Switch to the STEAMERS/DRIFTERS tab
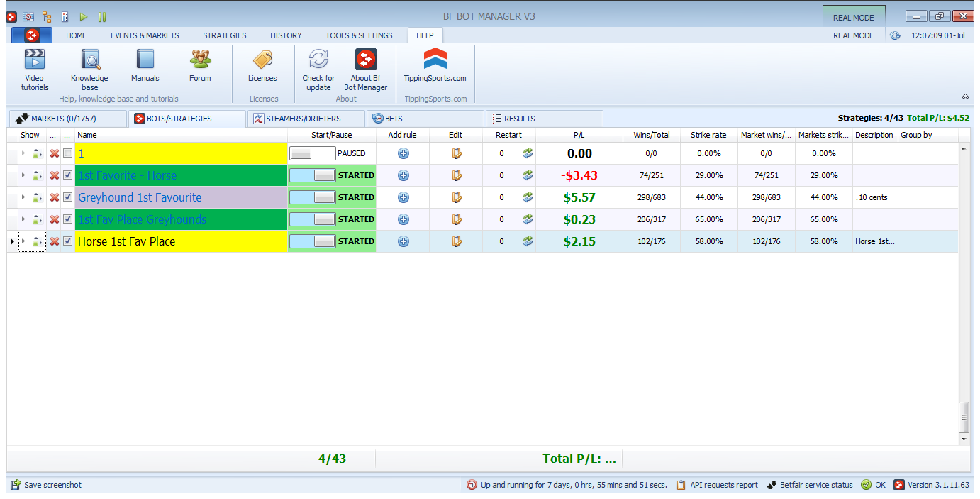This screenshot has width=980, height=499. click(306, 119)
